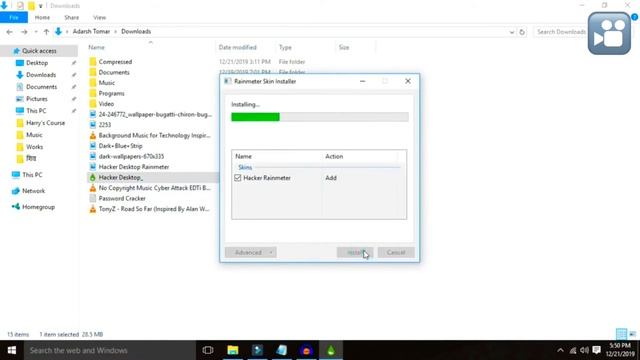
Task: Open the volume control in the tray
Action: 584,350
